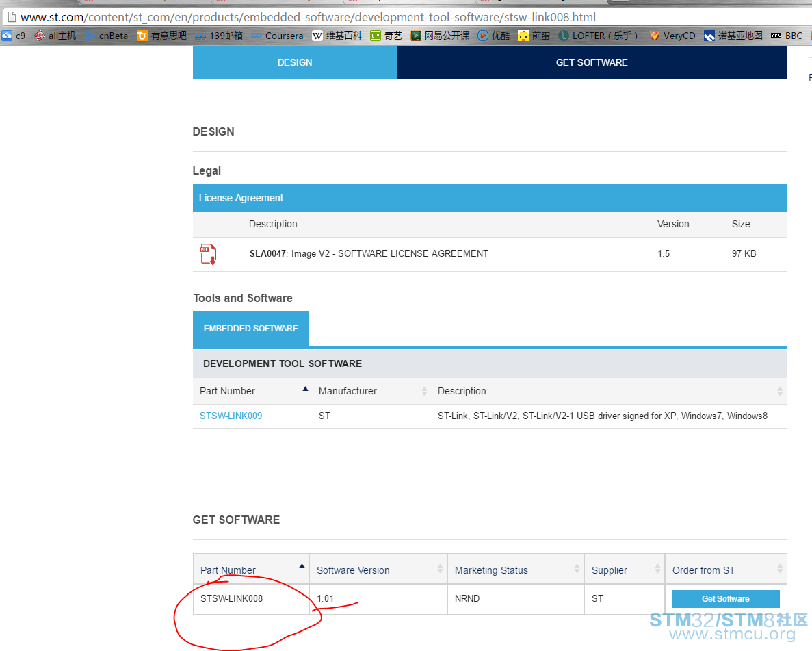This screenshot has height=651, width=812.
Task: Open the 奇艺 bookmark
Action: pos(387,36)
